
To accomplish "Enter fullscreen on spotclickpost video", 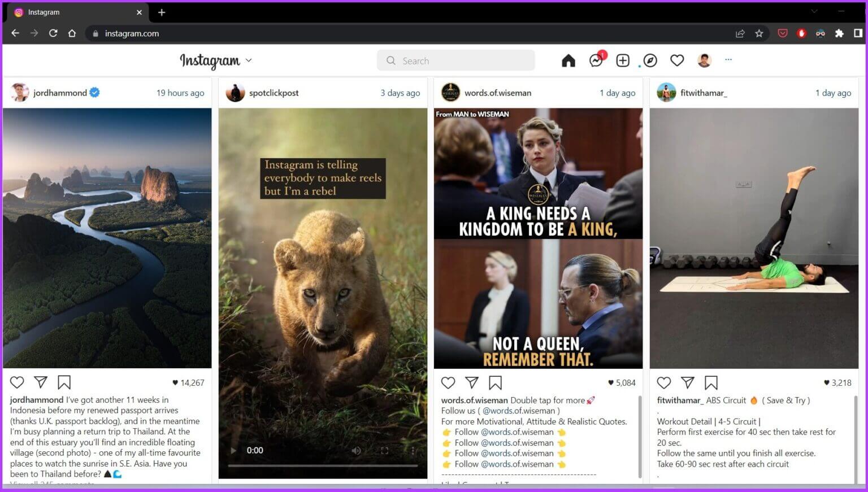I will 384,450.
